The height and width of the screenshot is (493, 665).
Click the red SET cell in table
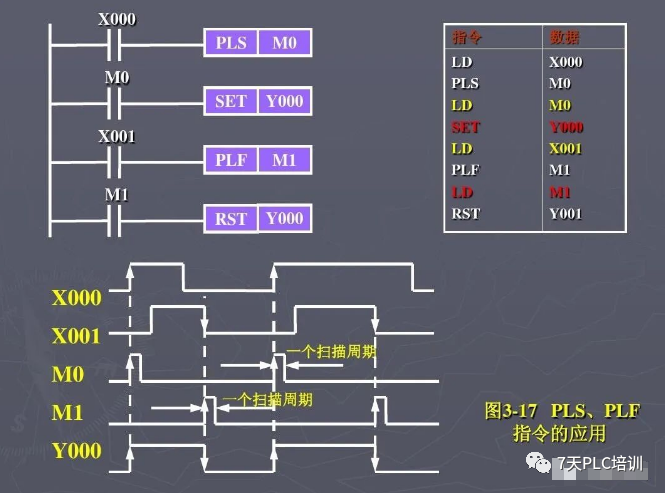point(466,127)
